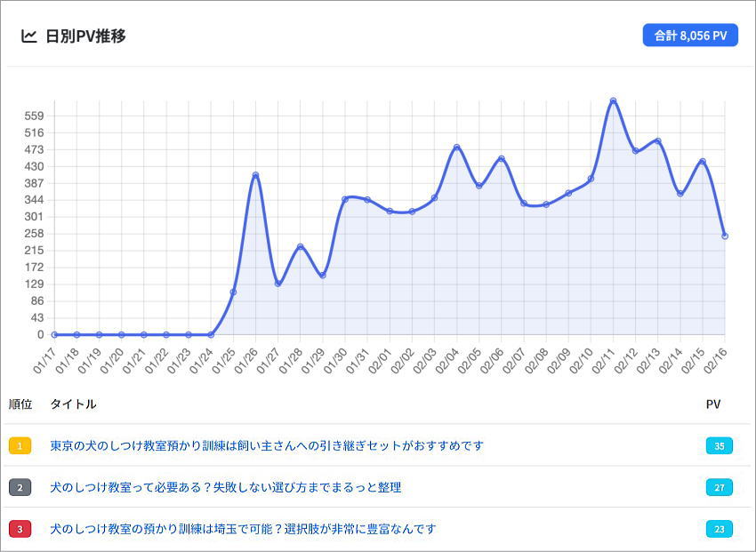Open the article about 埼玉 dog training
The width and height of the screenshot is (756, 552).
click(243, 529)
